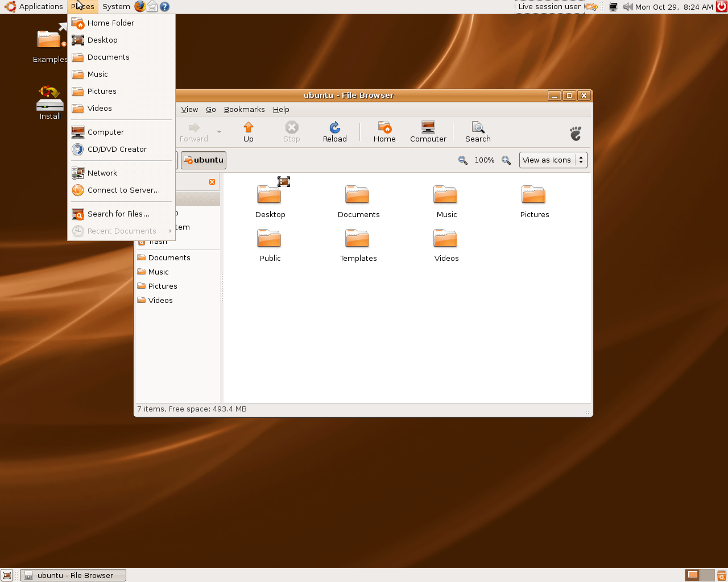Open Network in the Places menu

(x=121, y=173)
